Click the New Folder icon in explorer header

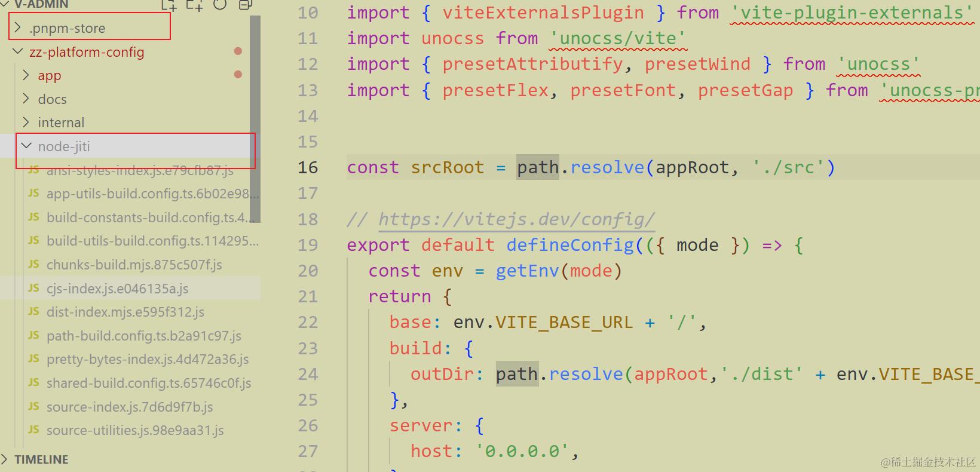click(x=195, y=5)
